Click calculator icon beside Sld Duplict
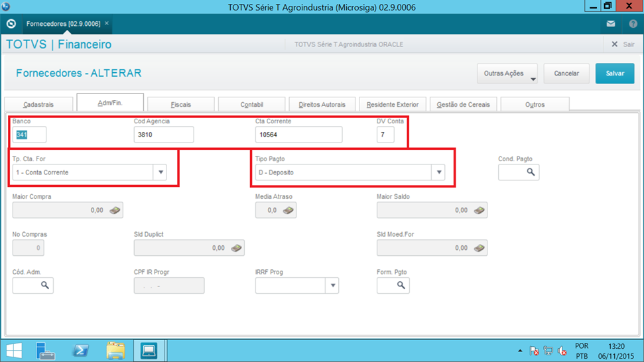The image size is (644, 362). pos(236,248)
